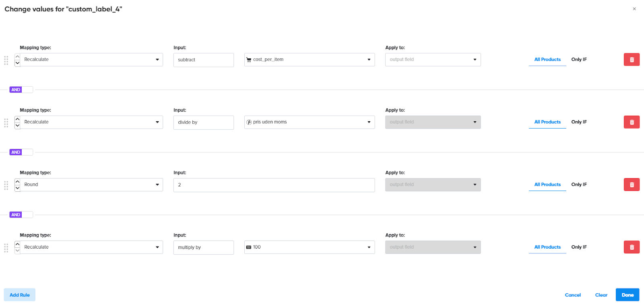Grab drag handle of Round rule
Screen dimensions: 644x305
pos(6,185)
